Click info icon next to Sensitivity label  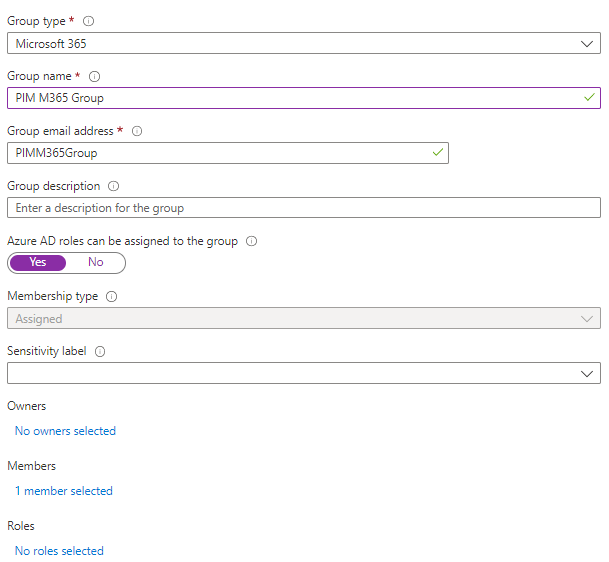coord(100,352)
